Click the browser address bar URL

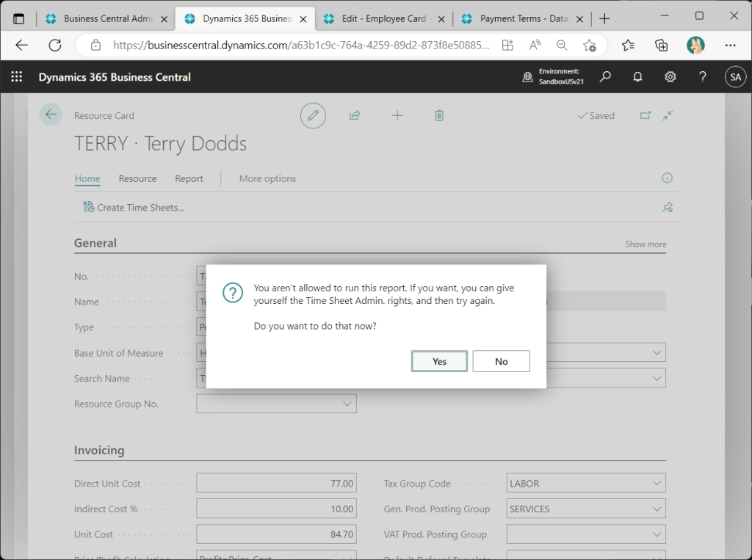(301, 45)
